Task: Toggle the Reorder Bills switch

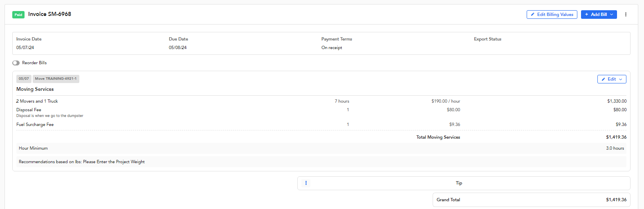Action: [x=16, y=63]
